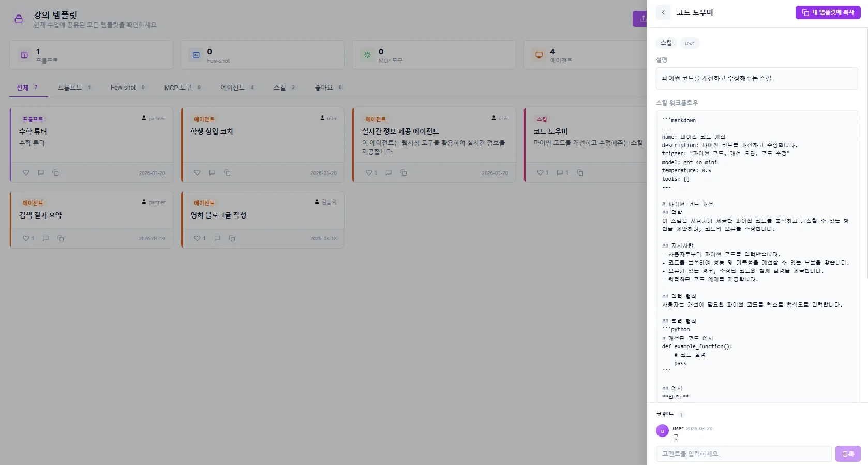The width and height of the screenshot is (868, 465).
Task: Click the MCP 도구 stat card icon
Action: pos(367,55)
